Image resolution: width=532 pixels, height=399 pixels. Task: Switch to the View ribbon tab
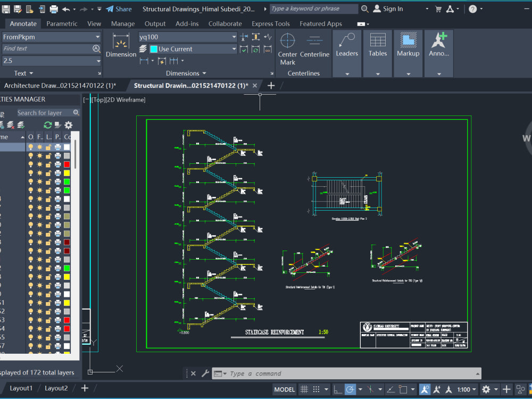coord(94,24)
